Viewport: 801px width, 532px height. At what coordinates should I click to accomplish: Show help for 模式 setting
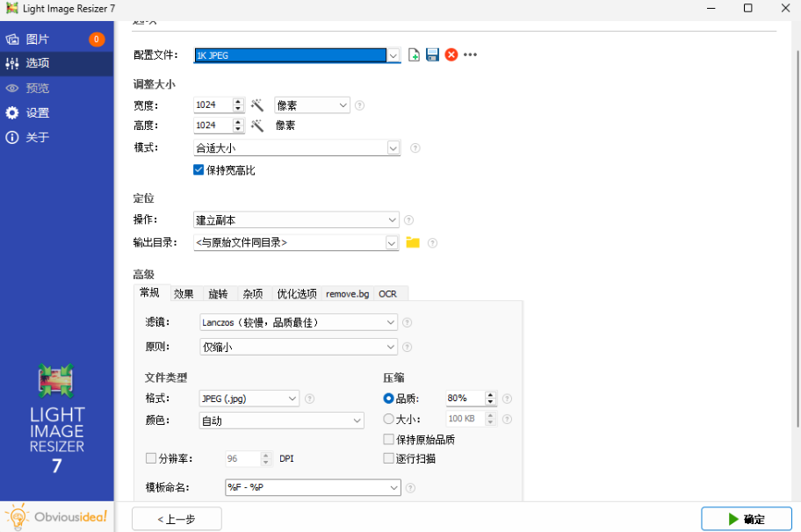click(x=415, y=148)
